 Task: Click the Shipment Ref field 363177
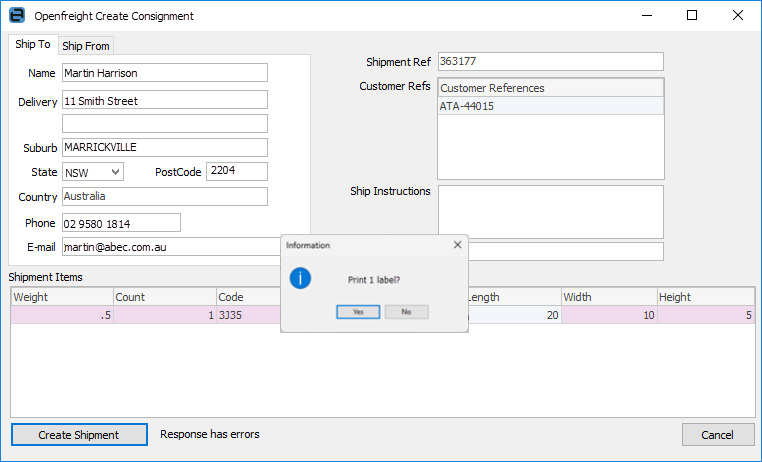550,61
